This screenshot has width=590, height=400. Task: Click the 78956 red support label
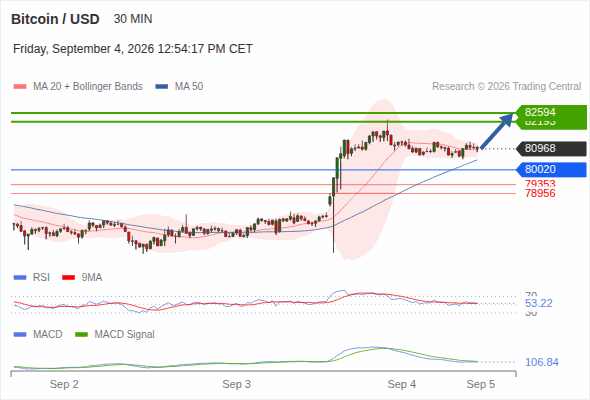coord(540,193)
